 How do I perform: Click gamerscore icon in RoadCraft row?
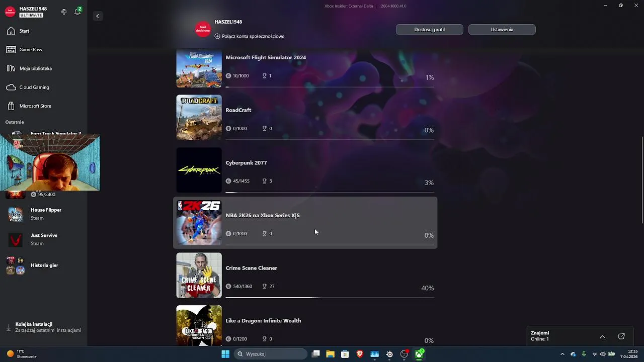tap(228, 128)
